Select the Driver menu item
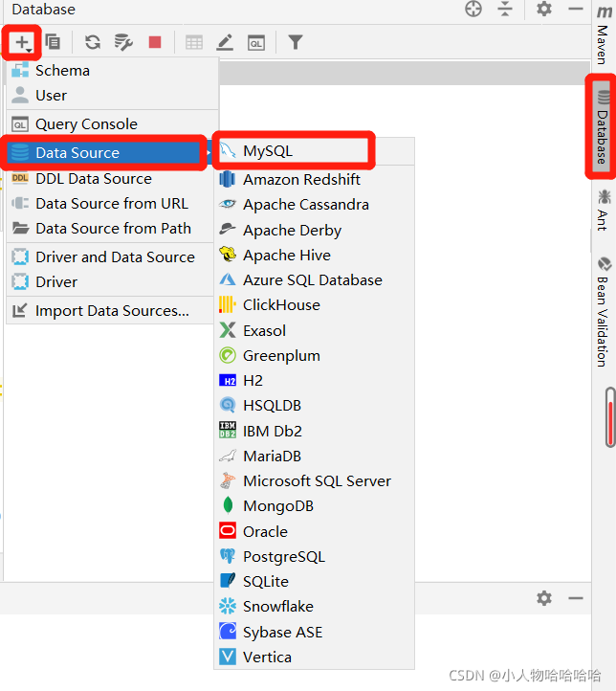 coord(110,282)
